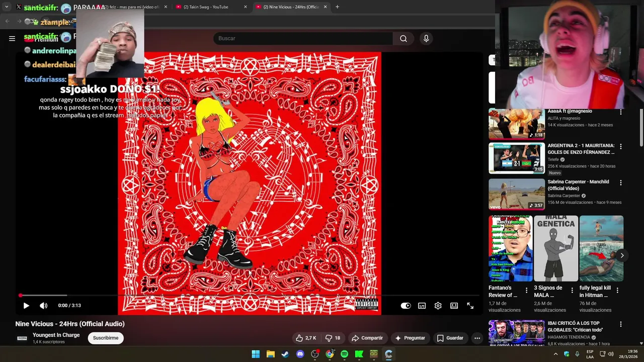
Task: Open the Argentina 2 - 1 Mauritania thumbnail
Action: click(517, 158)
